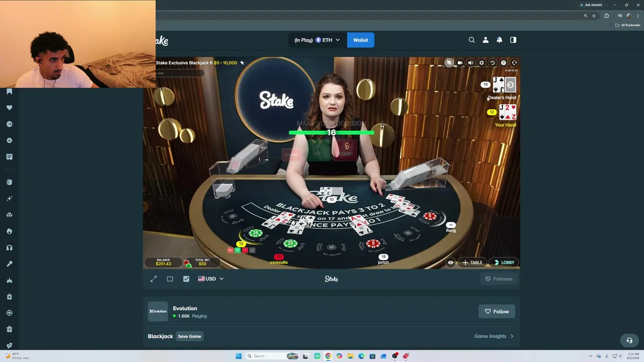
Task: Click the chip stack icon beside Total Bet
Action: click(188, 263)
